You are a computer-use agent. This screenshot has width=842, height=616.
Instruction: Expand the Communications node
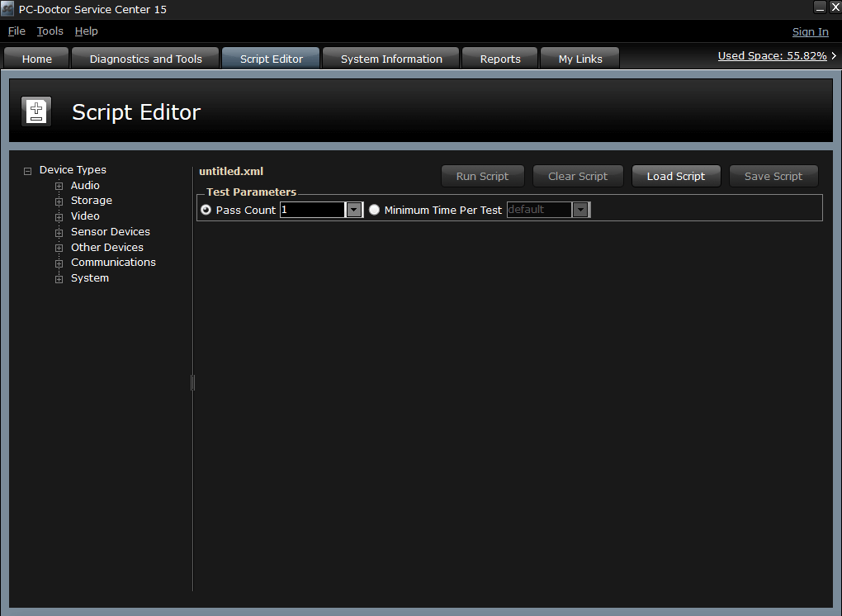(59, 263)
